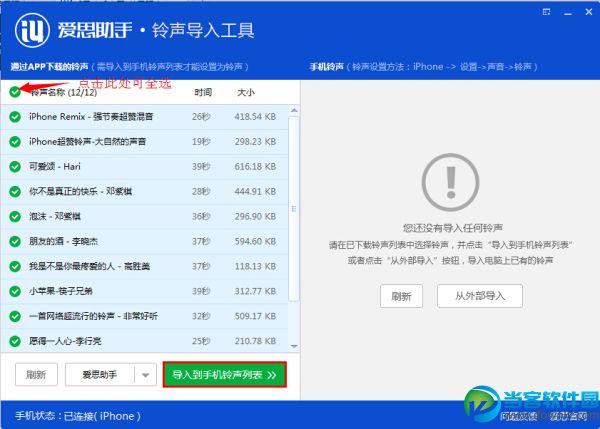
Task: Close the ringtone import tool window
Action: [x=589, y=12]
